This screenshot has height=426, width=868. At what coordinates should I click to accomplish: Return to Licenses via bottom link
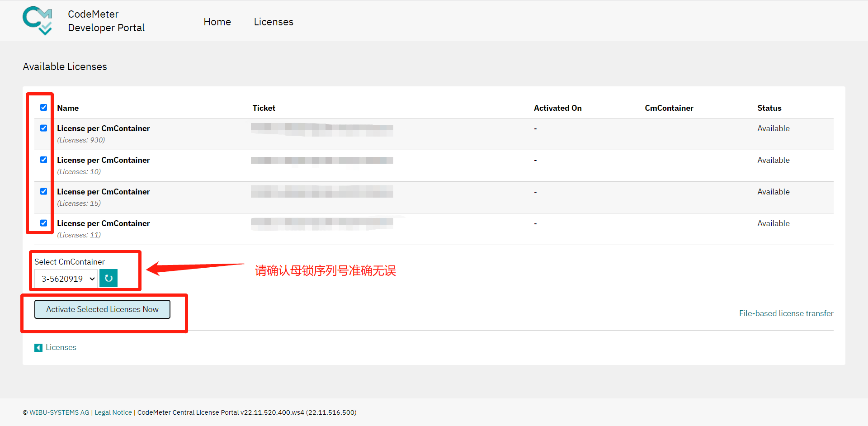tap(61, 347)
